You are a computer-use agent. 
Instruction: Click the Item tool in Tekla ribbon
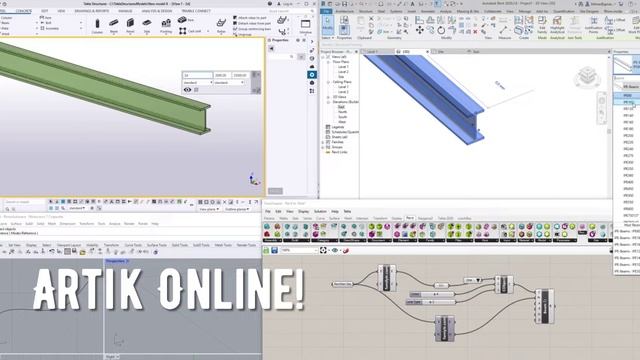[186, 20]
